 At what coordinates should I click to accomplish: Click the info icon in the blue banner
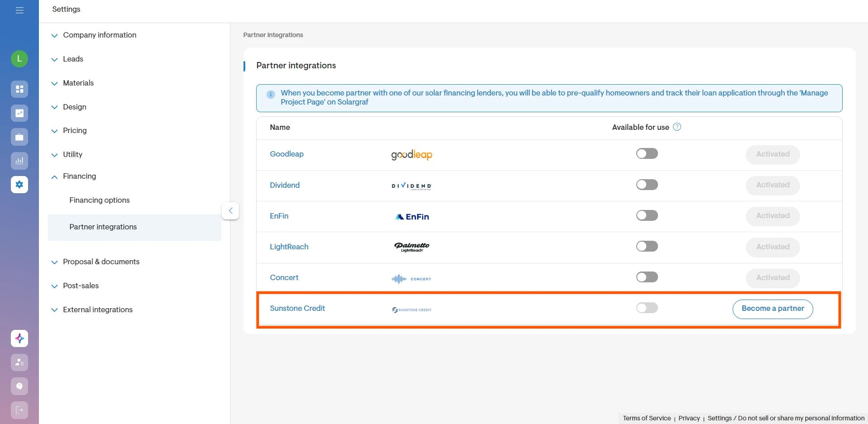pos(271,95)
